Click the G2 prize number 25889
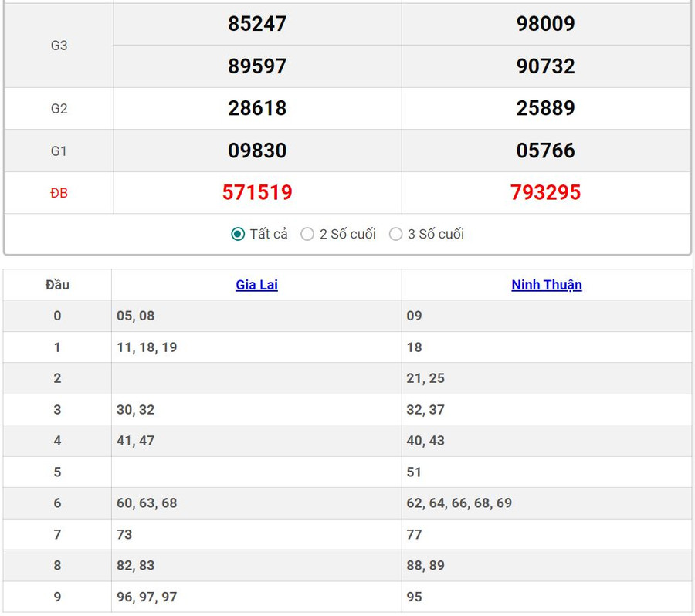695x616 pixels. 545,108
